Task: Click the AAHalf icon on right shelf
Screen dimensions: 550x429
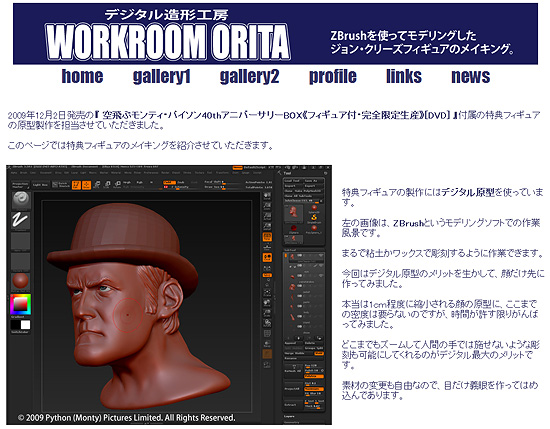Action: click(267, 227)
